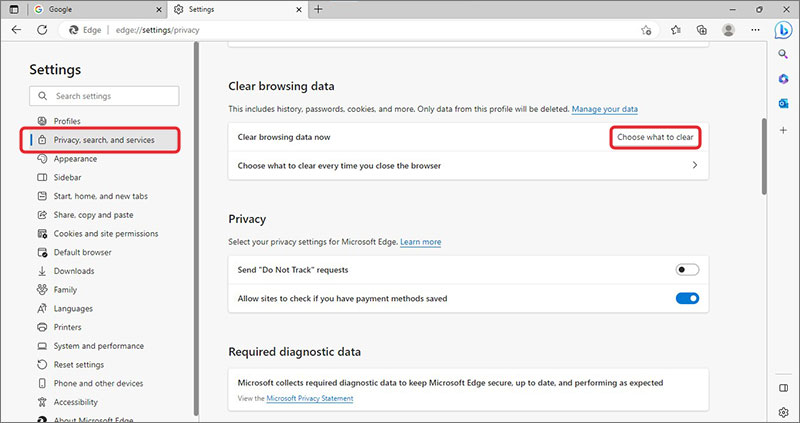Open the sidebar search icon
Viewport: 800px width, 423px height.
[783, 54]
